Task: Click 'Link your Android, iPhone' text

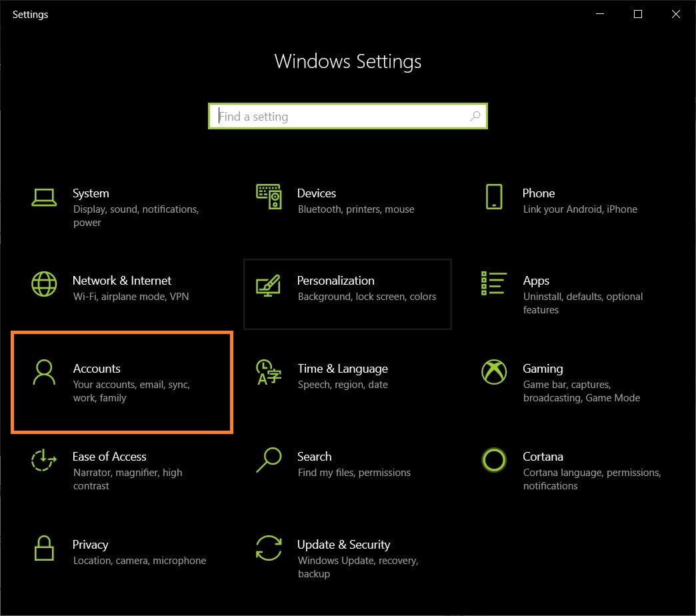Action: [x=580, y=209]
